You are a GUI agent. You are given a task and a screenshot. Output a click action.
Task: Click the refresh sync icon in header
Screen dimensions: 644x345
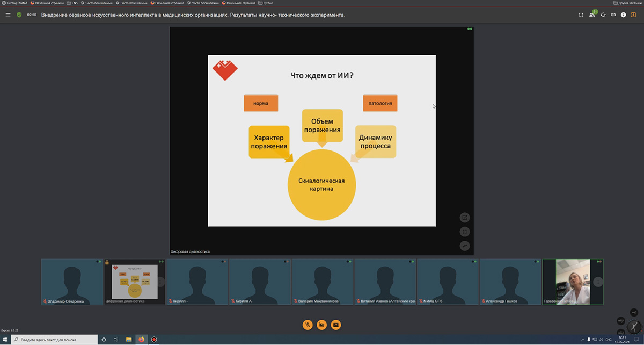click(603, 15)
